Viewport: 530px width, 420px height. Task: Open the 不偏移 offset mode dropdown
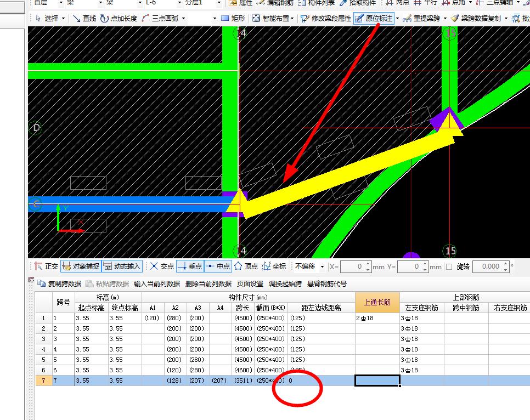(x=322, y=266)
